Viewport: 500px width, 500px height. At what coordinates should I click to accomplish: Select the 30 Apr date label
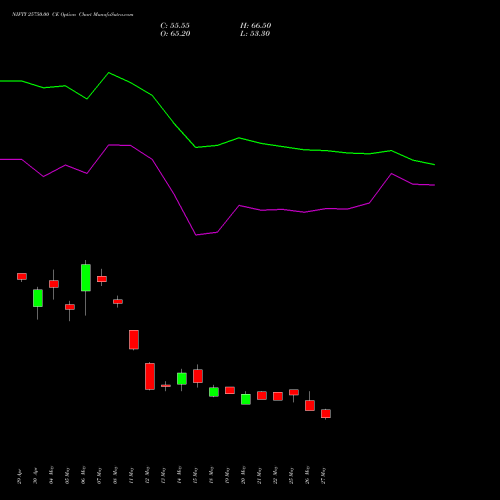tap(35, 476)
